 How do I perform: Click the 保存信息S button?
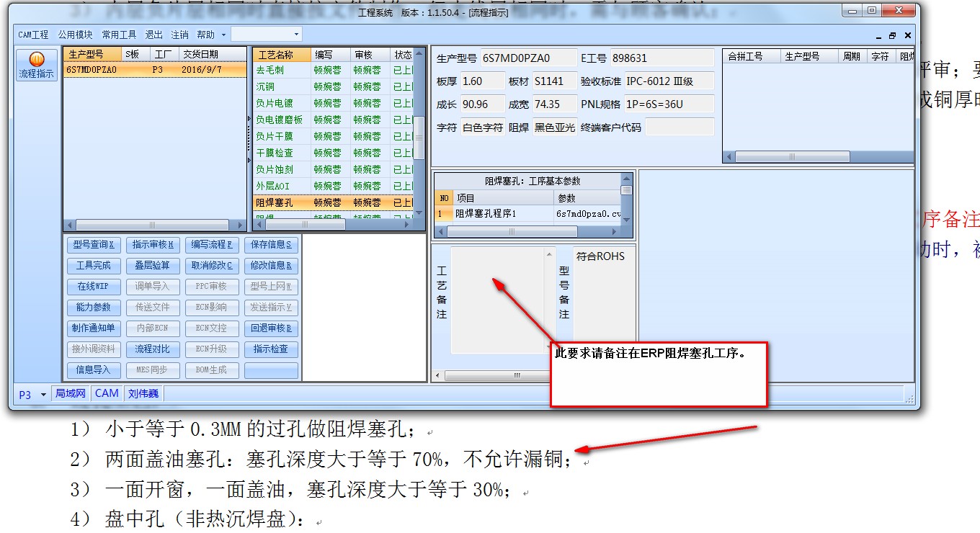271,245
